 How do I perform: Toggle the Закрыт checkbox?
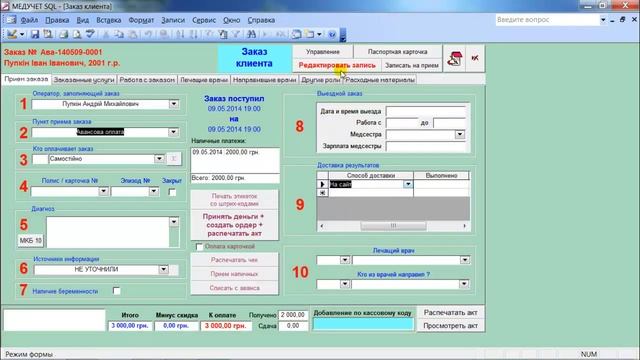172,192
